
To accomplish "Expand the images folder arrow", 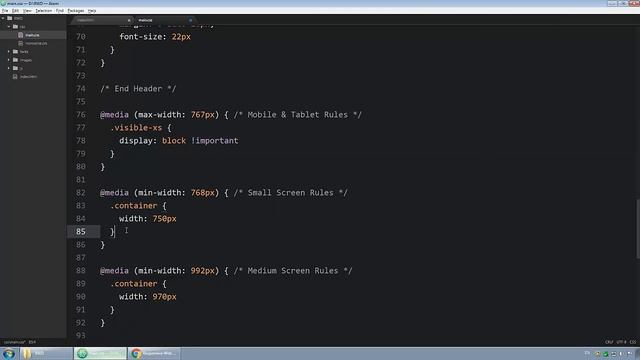I will point(9,60).
